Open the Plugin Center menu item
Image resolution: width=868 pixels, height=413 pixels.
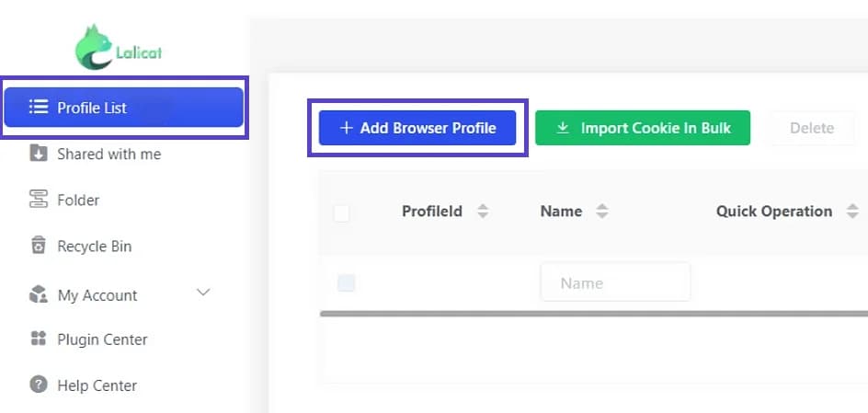click(102, 338)
